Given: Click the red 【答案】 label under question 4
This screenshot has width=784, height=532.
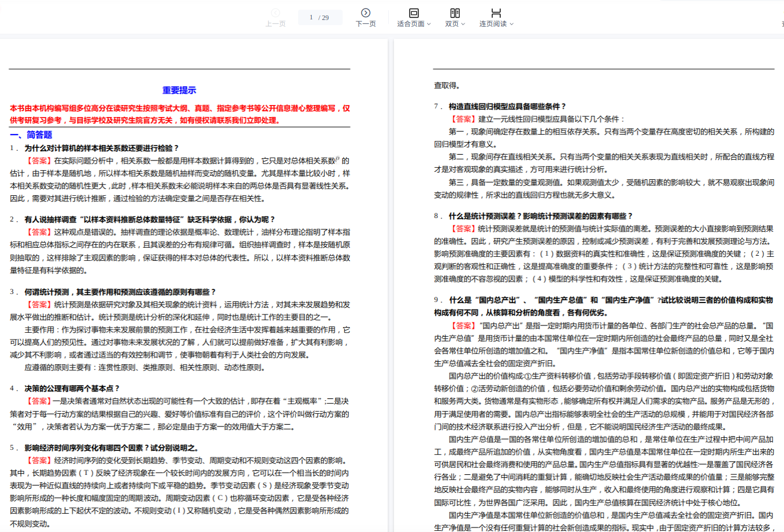Looking at the screenshot, I should 39,401.
